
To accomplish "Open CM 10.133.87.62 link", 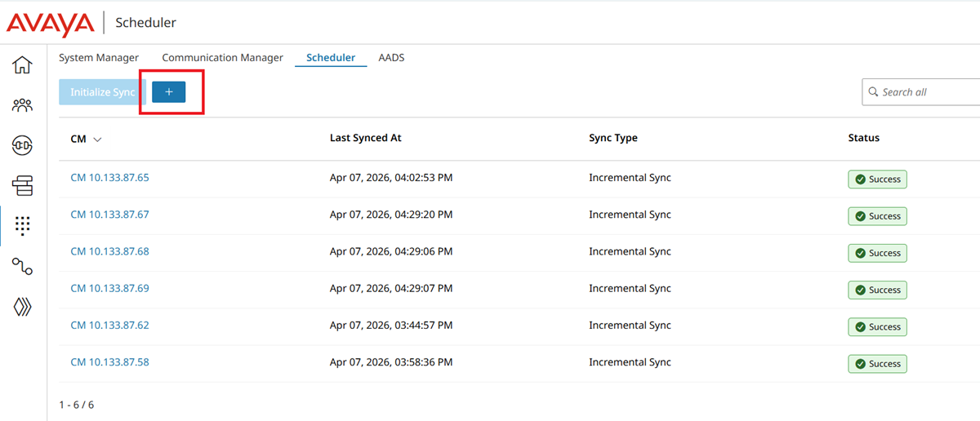I will click(x=110, y=325).
